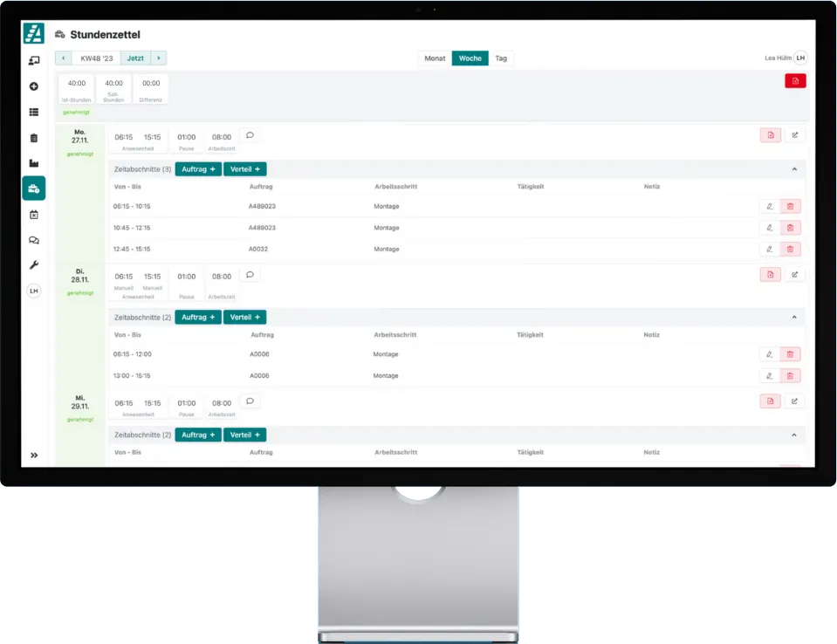Click Verteil + button for Tuesday
This screenshot has width=837, height=644.
[x=244, y=318]
